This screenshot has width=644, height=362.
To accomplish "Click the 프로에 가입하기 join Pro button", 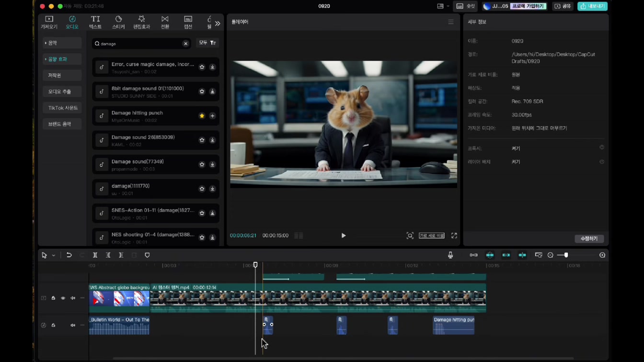I will [x=528, y=6].
